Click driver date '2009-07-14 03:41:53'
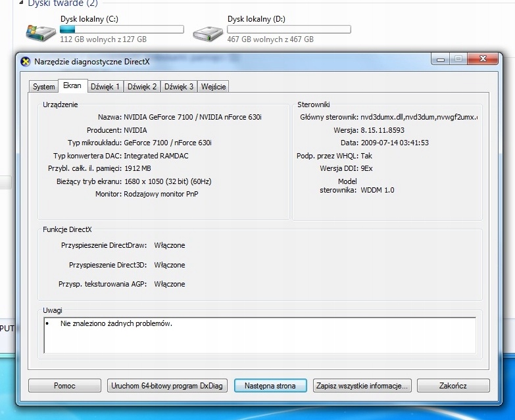Screen dimensions: 515x420 pyautogui.click(x=395, y=143)
